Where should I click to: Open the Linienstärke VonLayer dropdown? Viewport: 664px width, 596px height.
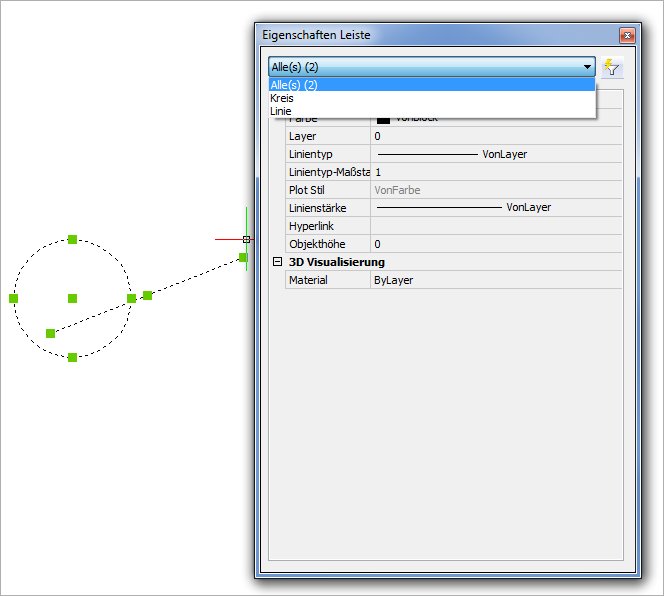click(x=495, y=208)
